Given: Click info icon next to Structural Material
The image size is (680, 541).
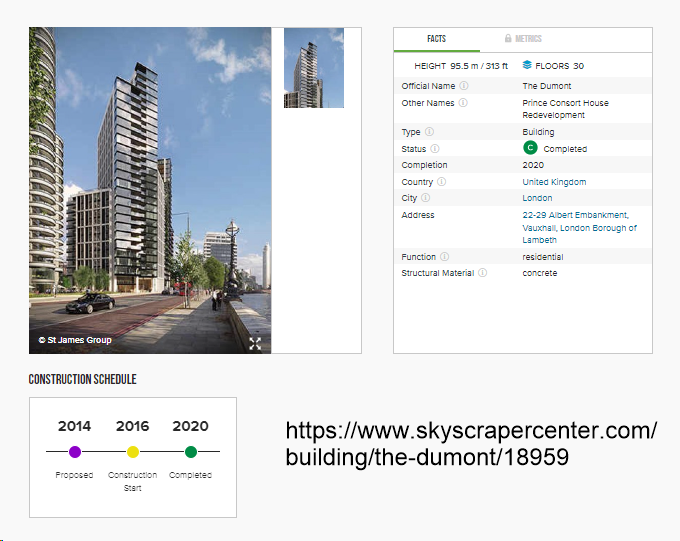Looking at the screenshot, I should click(x=482, y=272).
